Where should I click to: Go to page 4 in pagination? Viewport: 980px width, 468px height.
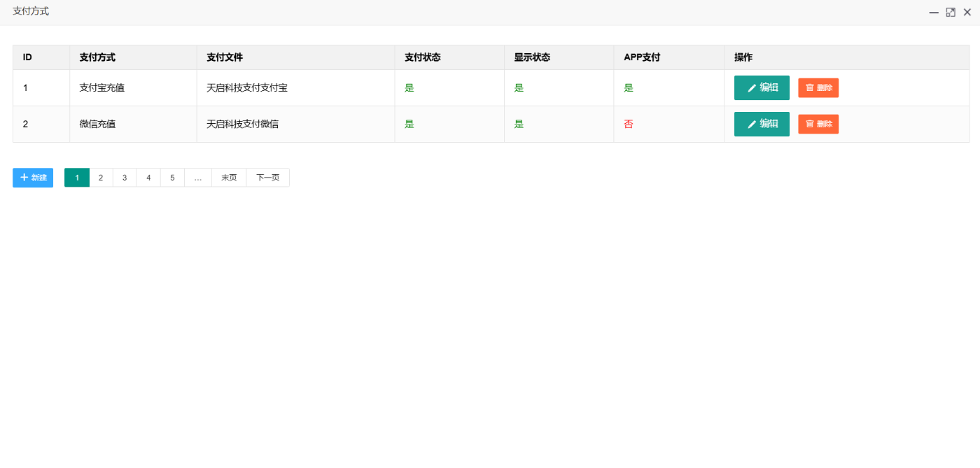[x=148, y=178]
